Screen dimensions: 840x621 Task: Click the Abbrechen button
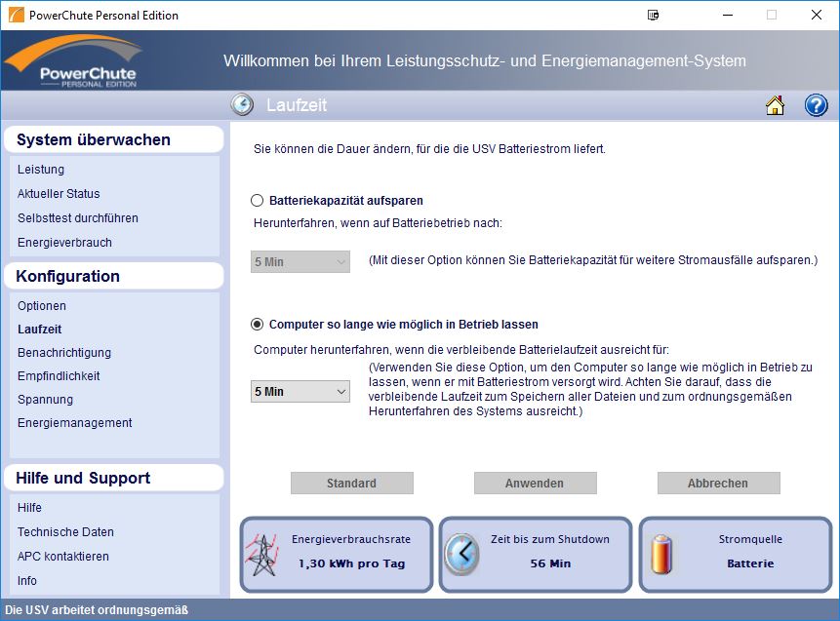point(718,483)
